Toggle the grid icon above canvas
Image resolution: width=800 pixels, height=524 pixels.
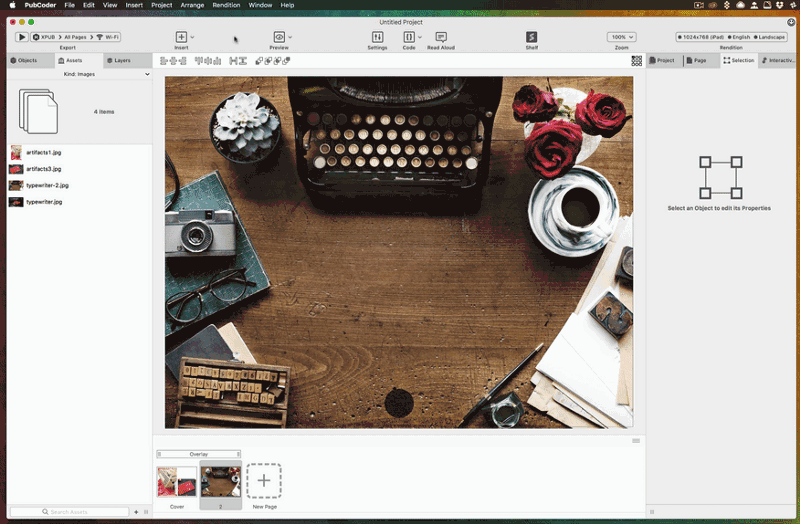[x=636, y=61]
